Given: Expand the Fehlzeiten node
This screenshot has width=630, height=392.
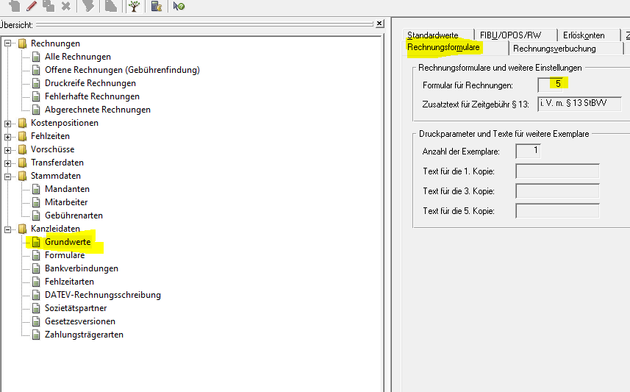Looking at the screenshot, I should pos(8,136).
